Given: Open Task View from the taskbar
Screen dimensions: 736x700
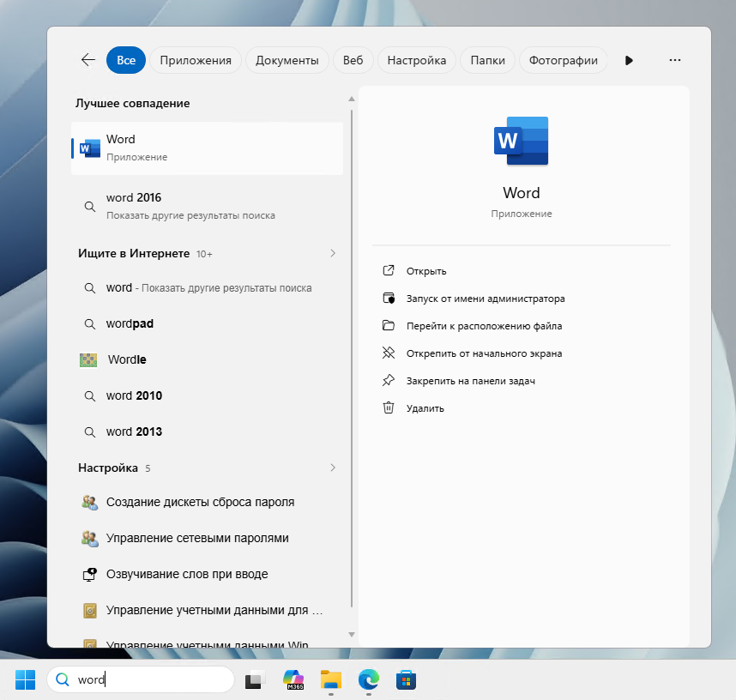Looking at the screenshot, I should pyautogui.click(x=254, y=679).
